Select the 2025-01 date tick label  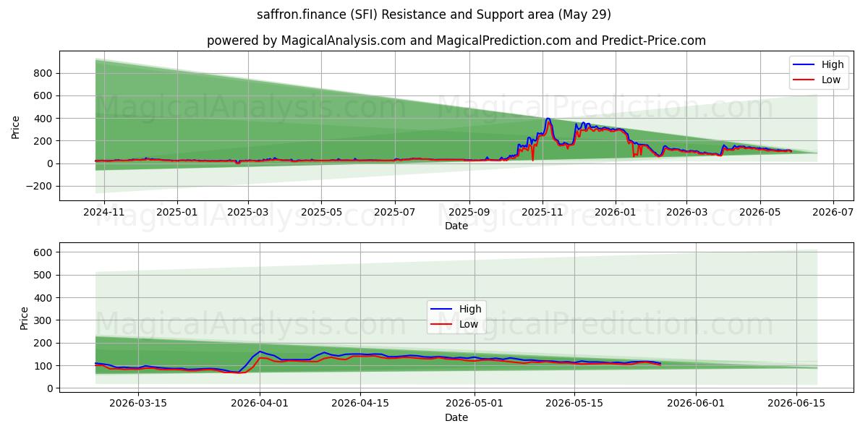click(x=177, y=213)
